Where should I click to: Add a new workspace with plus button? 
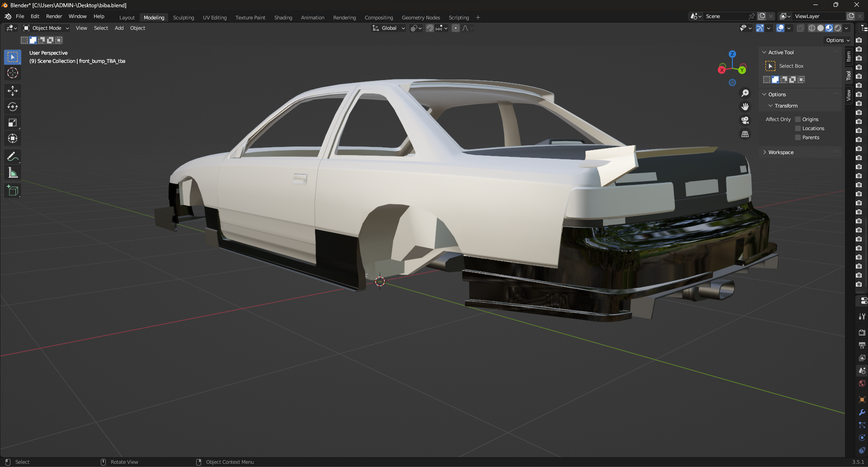pyautogui.click(x=478, y=18)
